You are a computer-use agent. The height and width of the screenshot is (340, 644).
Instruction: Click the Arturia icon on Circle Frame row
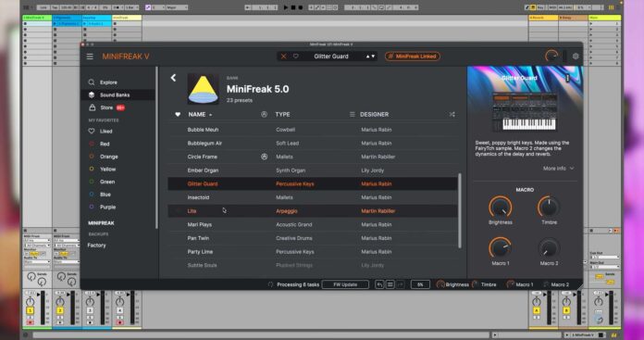(264, 157)
